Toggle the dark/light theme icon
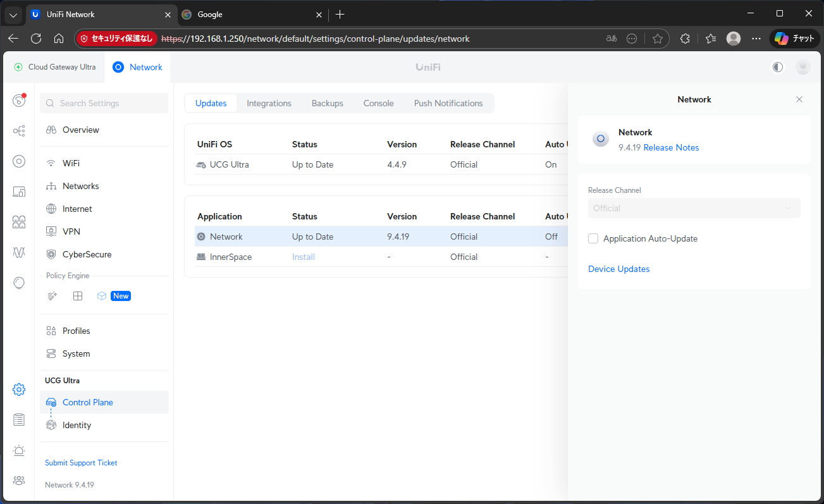Viewport: 824px width, 504px height. (x=778, y=67)
